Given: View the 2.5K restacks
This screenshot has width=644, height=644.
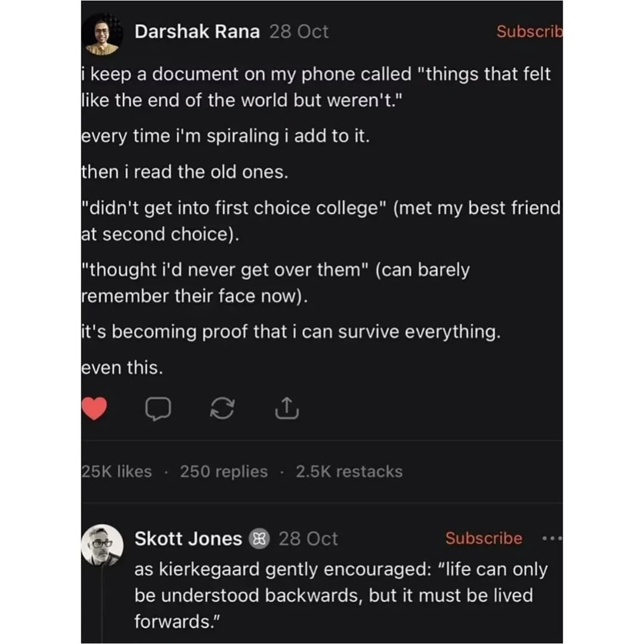Looking at the screenshot, I should click(x=349, y=472).
